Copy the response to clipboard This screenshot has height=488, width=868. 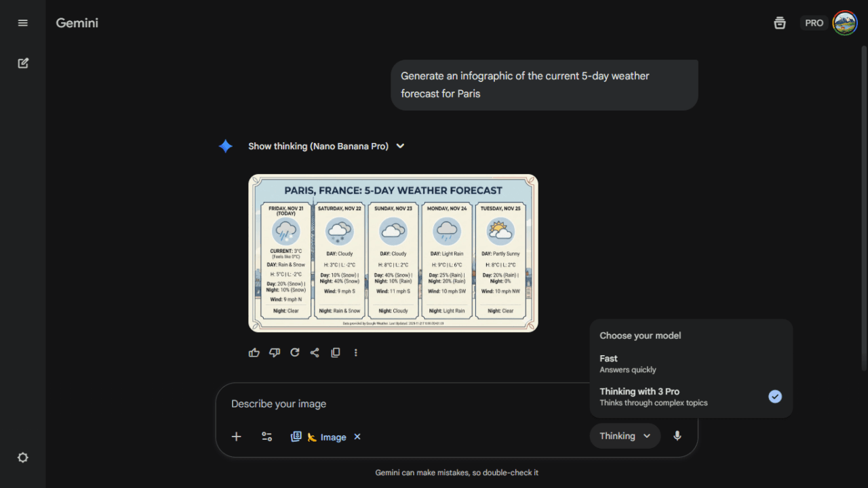click(x=335, y=352)
